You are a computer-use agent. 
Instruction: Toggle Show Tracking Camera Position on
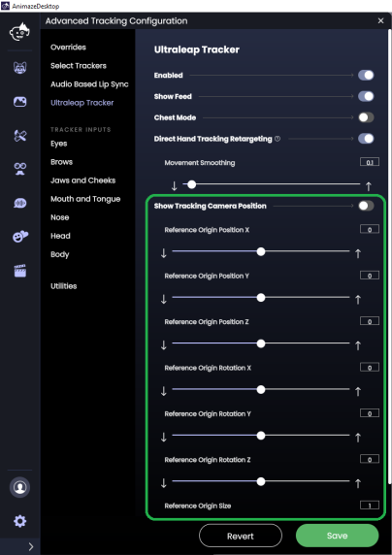tap(366, 206)
